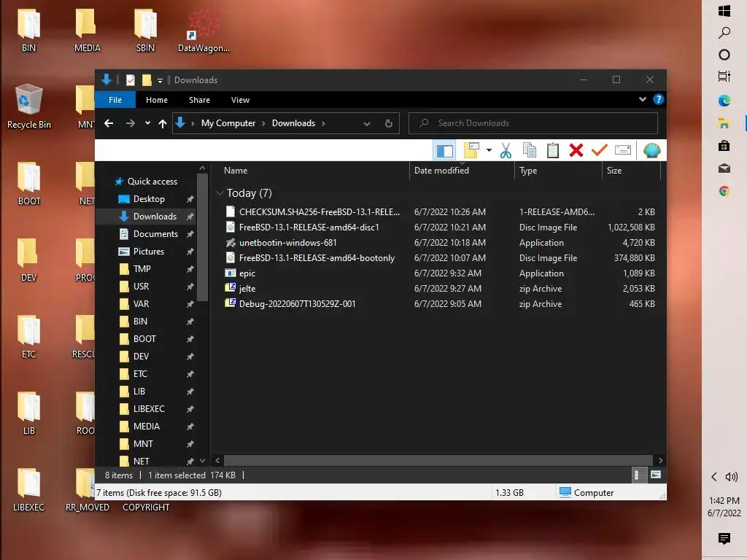Open the File ribbon tab

115,100
